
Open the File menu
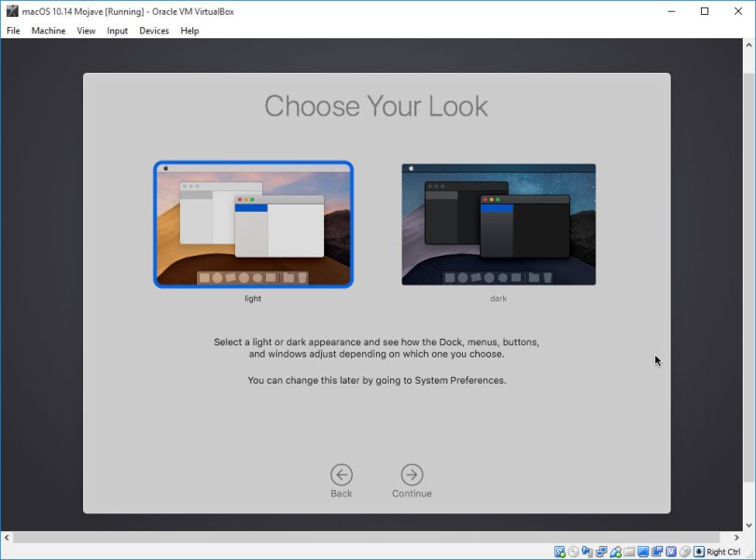[x=13, y=31]
